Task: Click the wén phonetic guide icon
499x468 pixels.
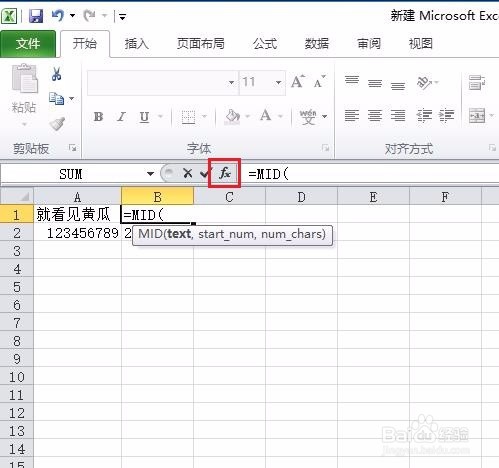Action: point(308,117)
